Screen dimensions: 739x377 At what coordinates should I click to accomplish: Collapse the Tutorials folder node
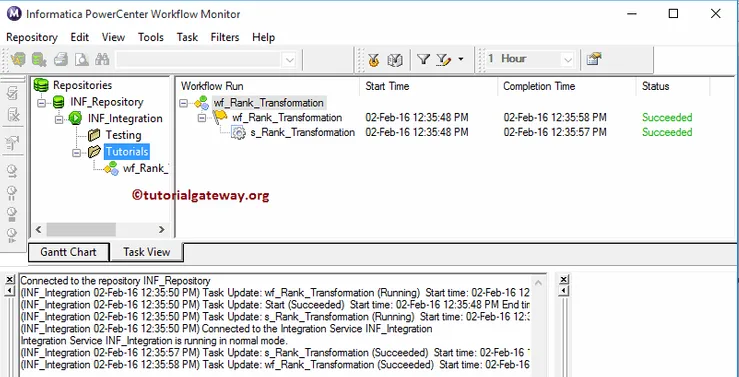pos(76,152)
